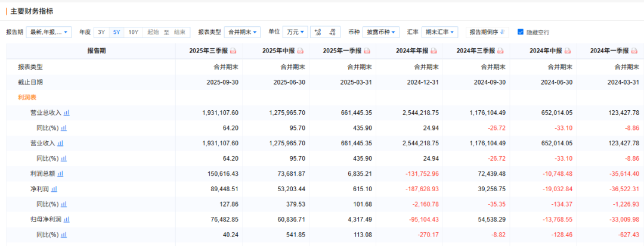
Task: Click value -131,752.96 in 利润总额
Action: [x=422, y=174]
